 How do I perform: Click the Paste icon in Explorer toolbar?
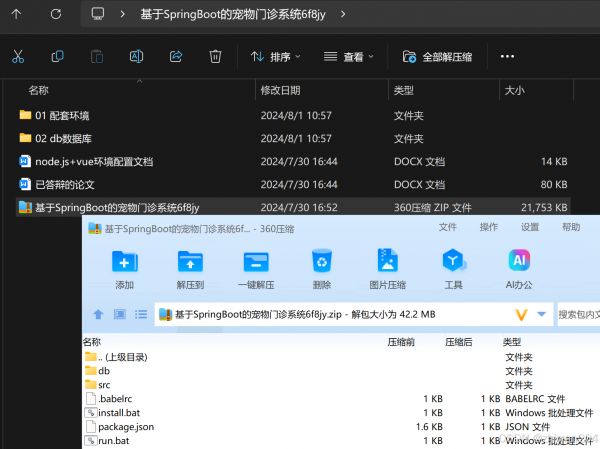point(97,57)
